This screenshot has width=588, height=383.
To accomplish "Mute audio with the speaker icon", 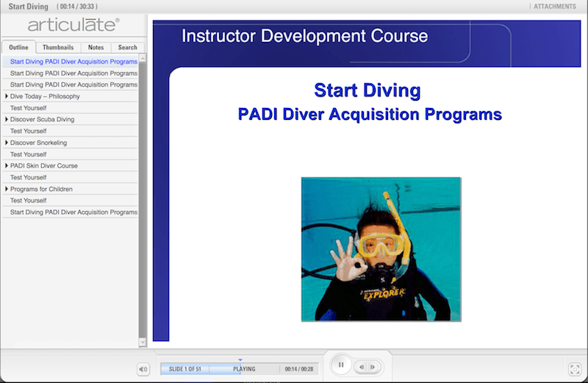I will pyautogui.click(x=143, y=369).
